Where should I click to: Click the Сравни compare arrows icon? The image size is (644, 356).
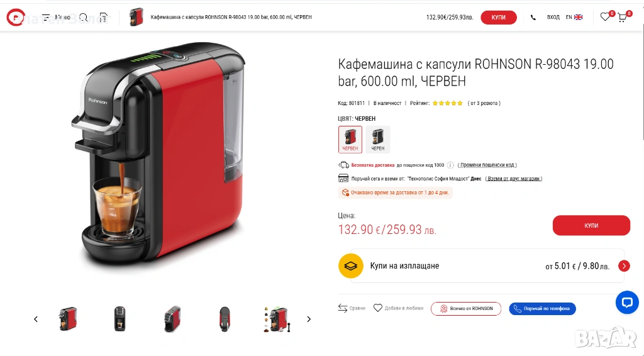tap(343, 308)
